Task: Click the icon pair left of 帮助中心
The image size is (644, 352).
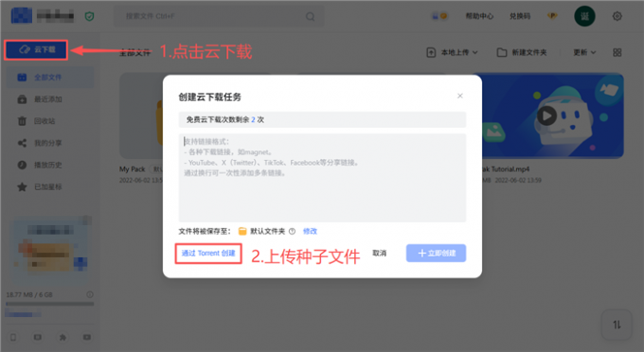Action: point(439,16)
